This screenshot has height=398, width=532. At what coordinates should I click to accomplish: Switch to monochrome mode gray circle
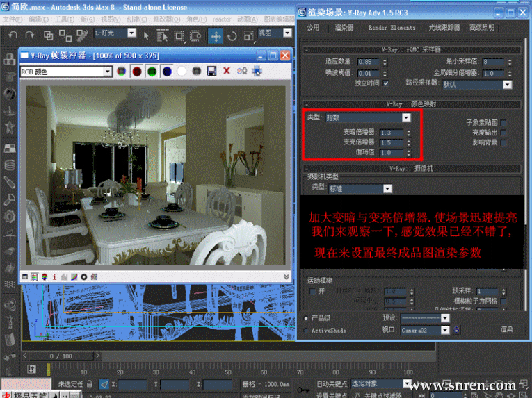pyautogui.click(x=197, y=71)
